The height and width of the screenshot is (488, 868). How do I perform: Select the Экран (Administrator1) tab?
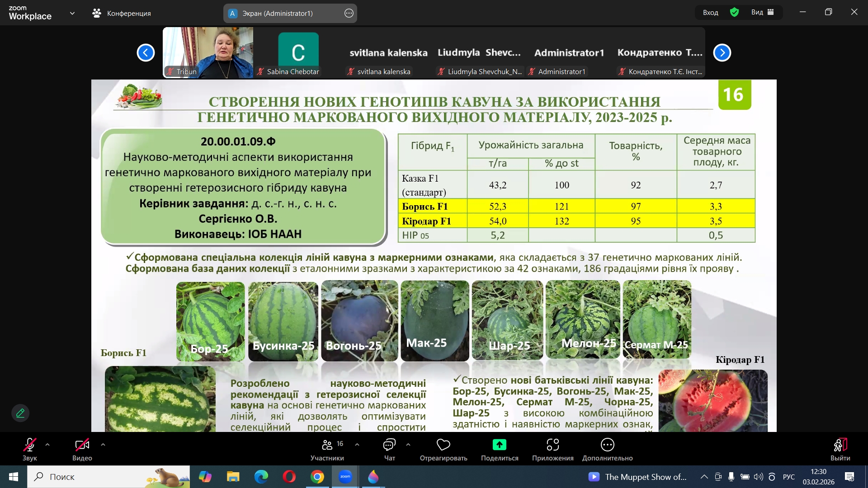click(277, 13)
